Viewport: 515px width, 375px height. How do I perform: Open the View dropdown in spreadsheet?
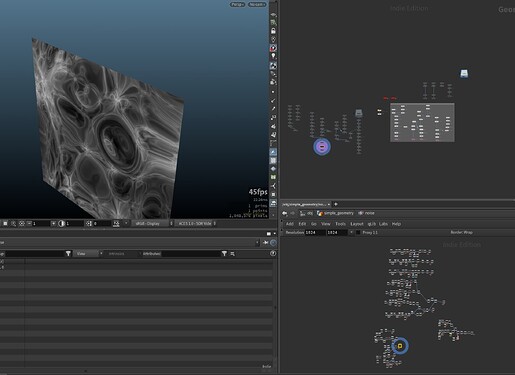(x=87, y=254)
